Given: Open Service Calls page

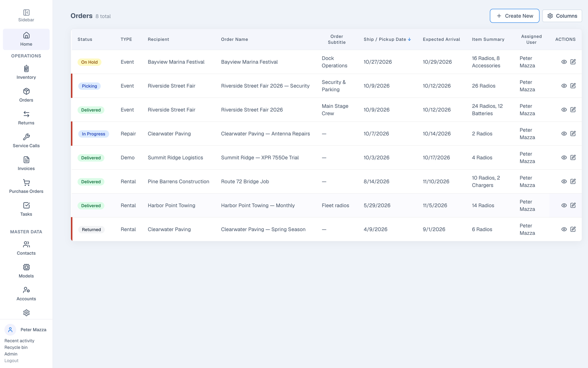Looking at the screenshot, I should [x=26, y=141].
